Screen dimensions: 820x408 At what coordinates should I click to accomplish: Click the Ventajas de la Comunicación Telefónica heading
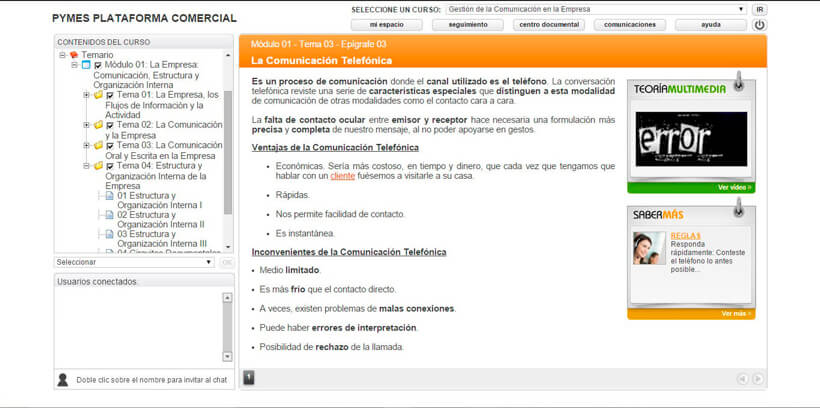pyautogui.click(x=335, y=148)
